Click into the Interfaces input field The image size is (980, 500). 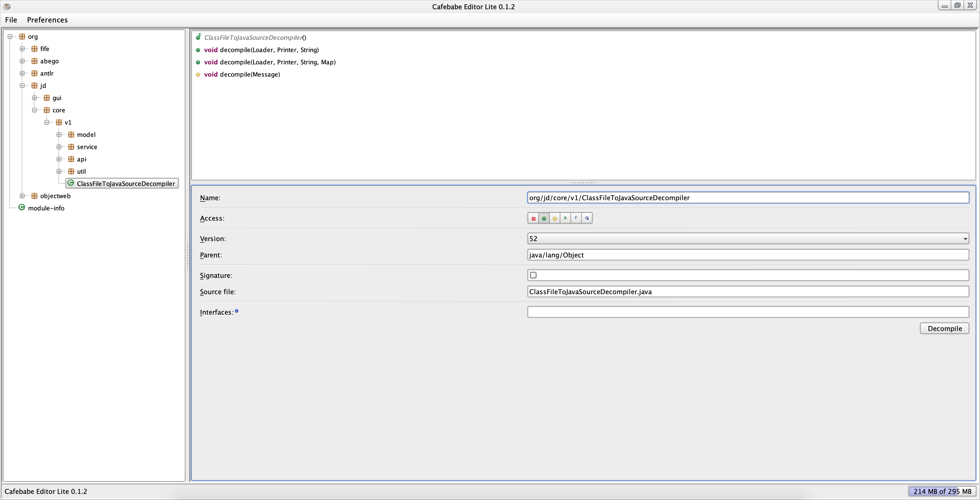coord(748,312)
